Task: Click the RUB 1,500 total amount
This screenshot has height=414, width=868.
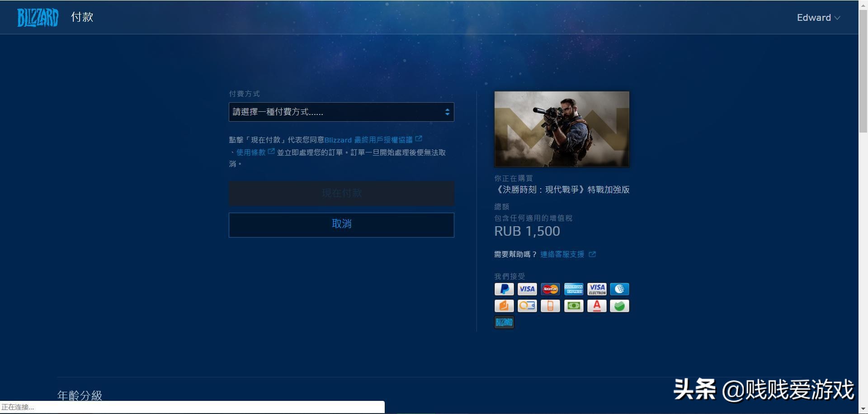Action: click(527, 231)
